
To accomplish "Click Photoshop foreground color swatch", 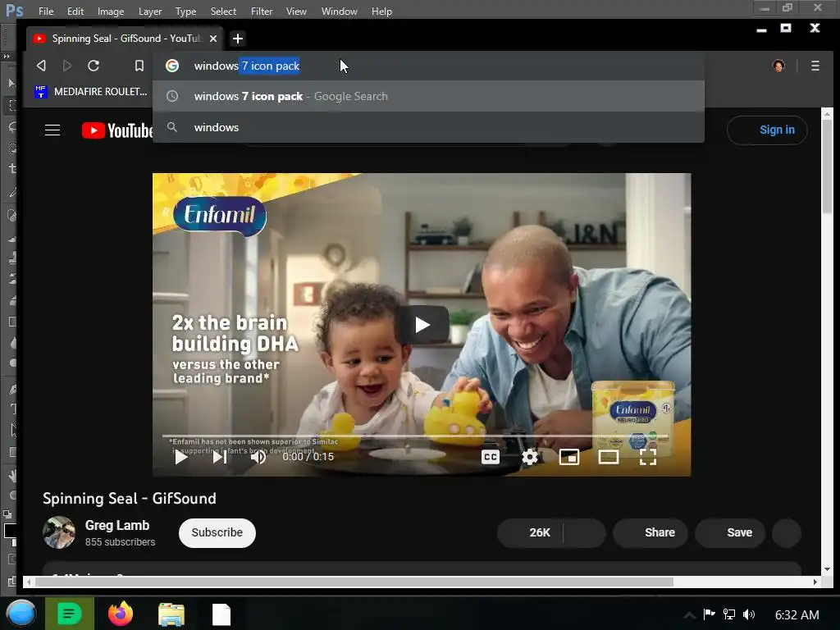I will tap(9, 531).
